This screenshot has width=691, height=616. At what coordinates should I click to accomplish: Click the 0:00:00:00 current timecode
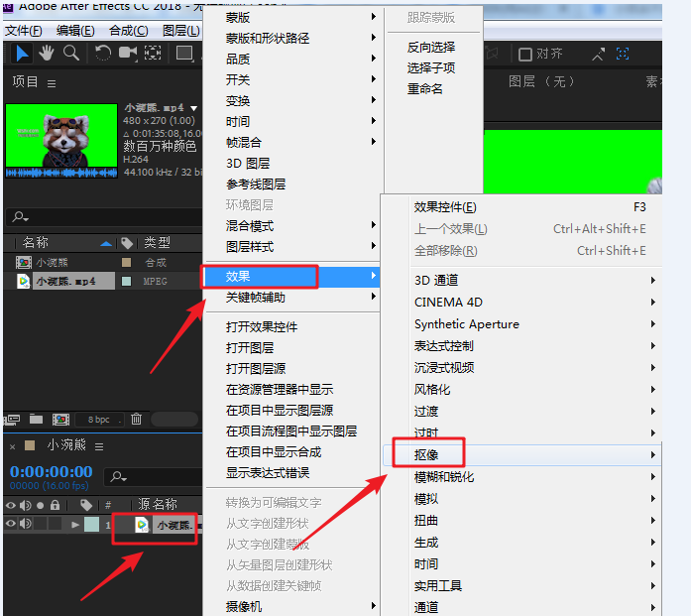pos(52,471)
